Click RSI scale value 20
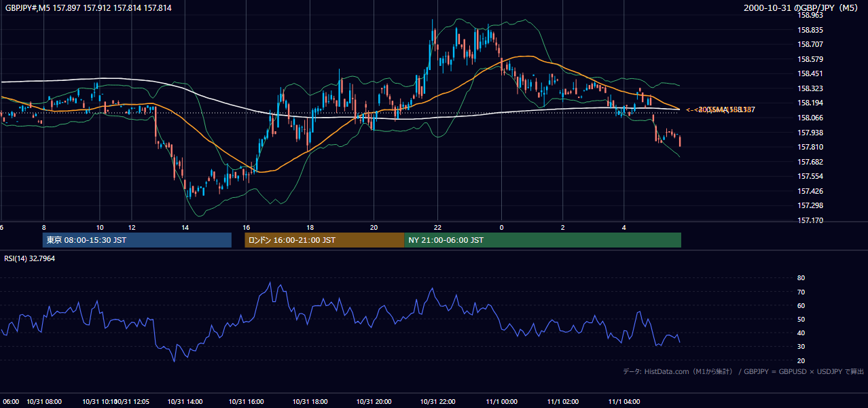The width and height of the screenshot is (868, 408). pyautogui.click(x=801, y=360)
